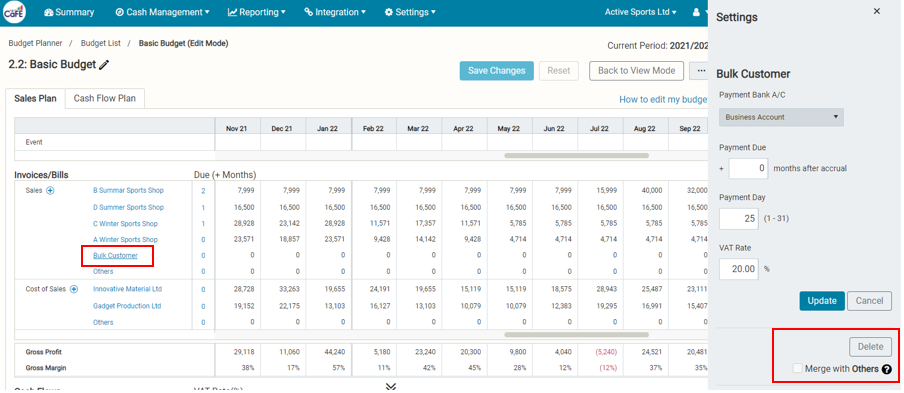Open Reporting menu
This screenshot has width=904, height=393.
coord(257,12)
